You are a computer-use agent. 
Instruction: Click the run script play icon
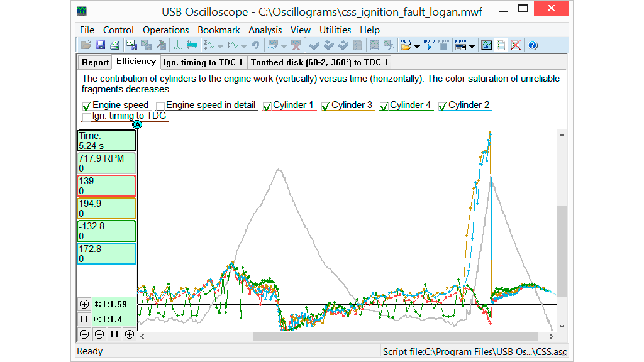(430, 45)
